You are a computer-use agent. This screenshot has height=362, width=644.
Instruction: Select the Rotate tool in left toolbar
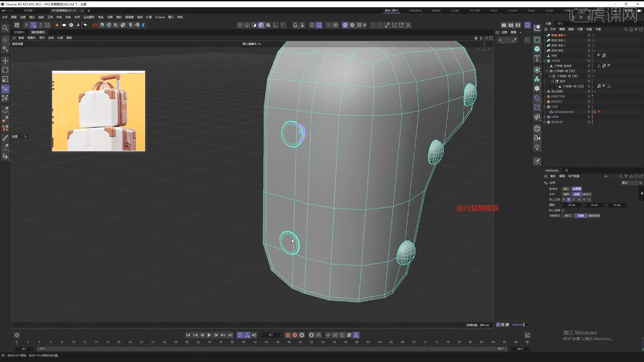point(5,70)
